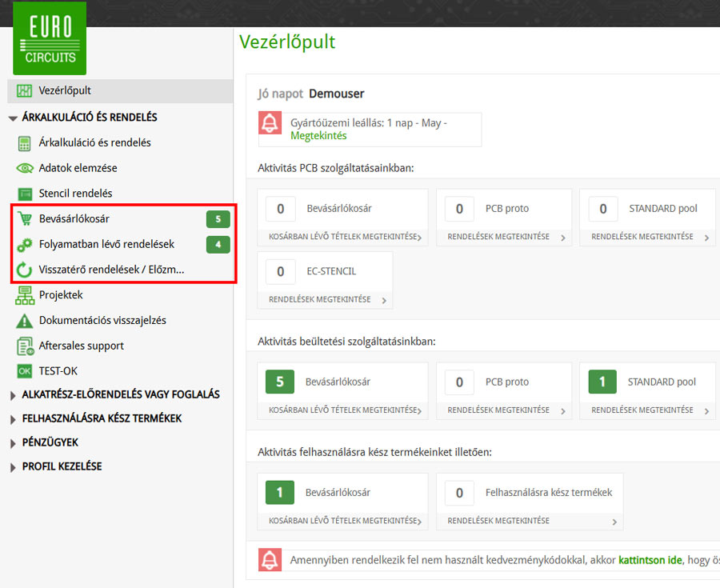Click the kattintson ide link
Viewport: 720px width, 588px height.
[650, 560]
